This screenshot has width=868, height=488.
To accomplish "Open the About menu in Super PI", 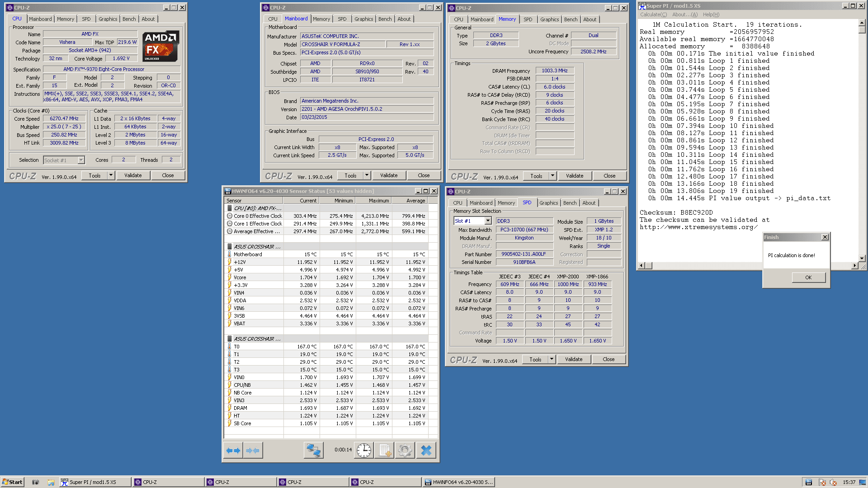I will point(684,14).
